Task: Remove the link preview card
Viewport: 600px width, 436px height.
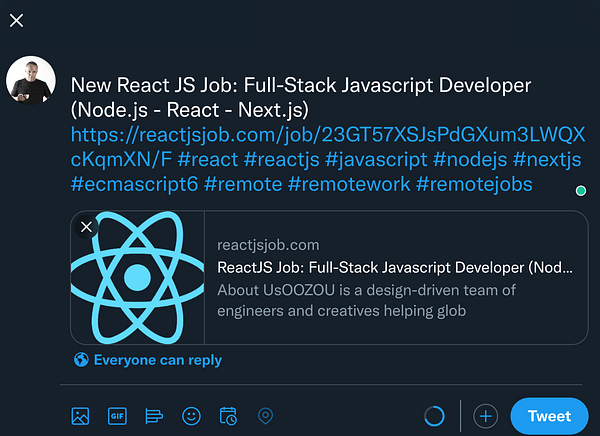Action: pyautogui.click(x=86, y=227)
